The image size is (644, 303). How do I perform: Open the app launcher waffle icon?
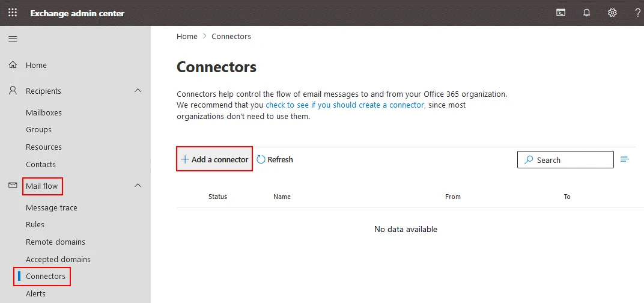click(x=13, y=13)
